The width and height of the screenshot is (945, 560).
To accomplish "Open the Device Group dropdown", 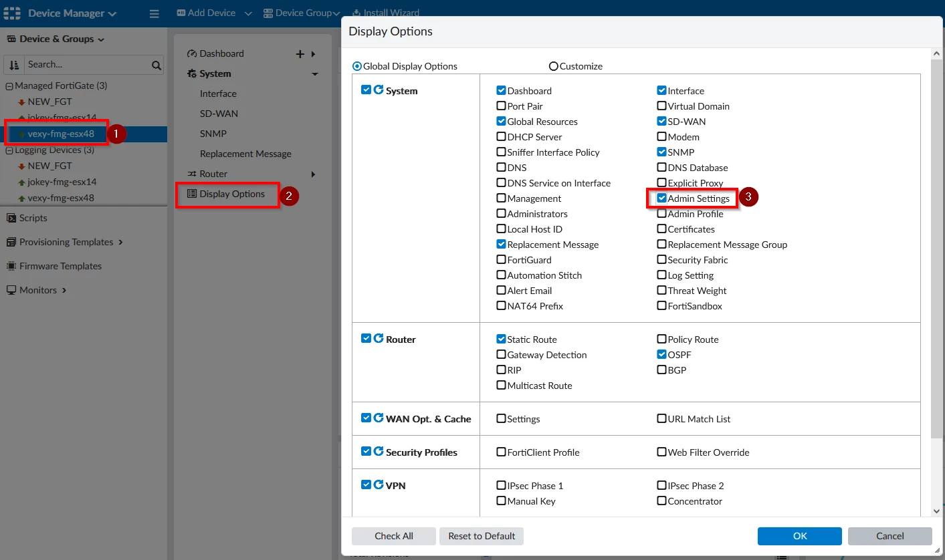I will pyautogui.click(x=336, y=13).
